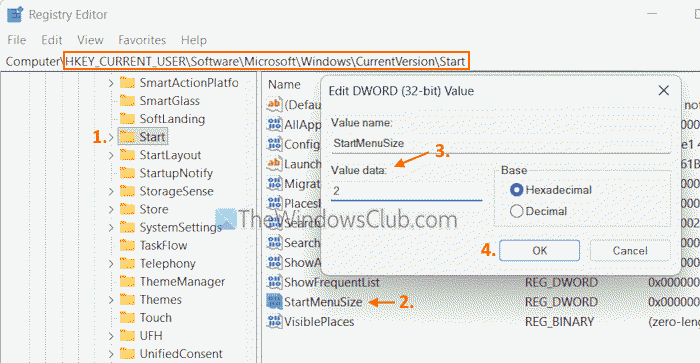Screen dimensions: 700x363
Task: Select the Hexadecimal base option
Action: point(517,190)
